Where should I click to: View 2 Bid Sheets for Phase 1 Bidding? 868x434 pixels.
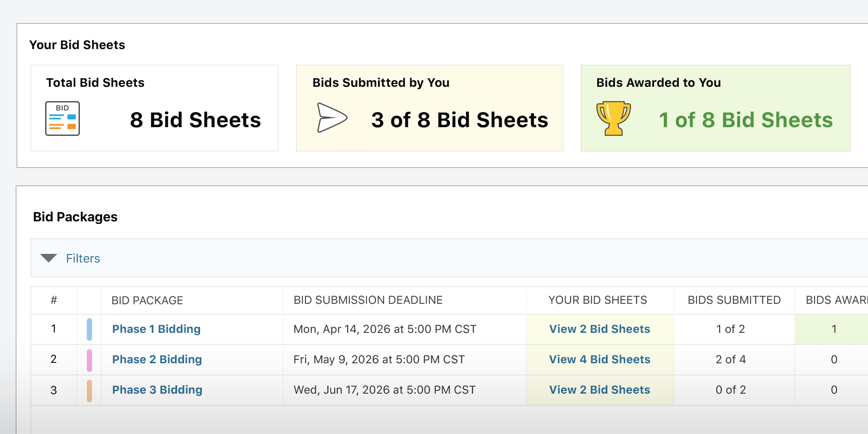click(599, 329)
